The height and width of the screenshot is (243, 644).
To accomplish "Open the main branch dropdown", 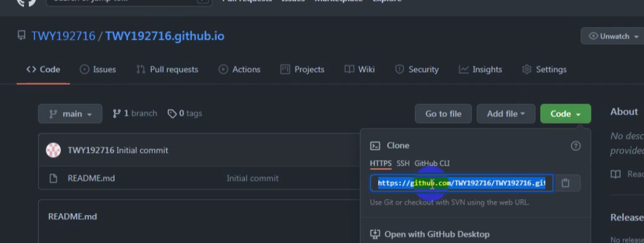I will (x=70, y=114).
